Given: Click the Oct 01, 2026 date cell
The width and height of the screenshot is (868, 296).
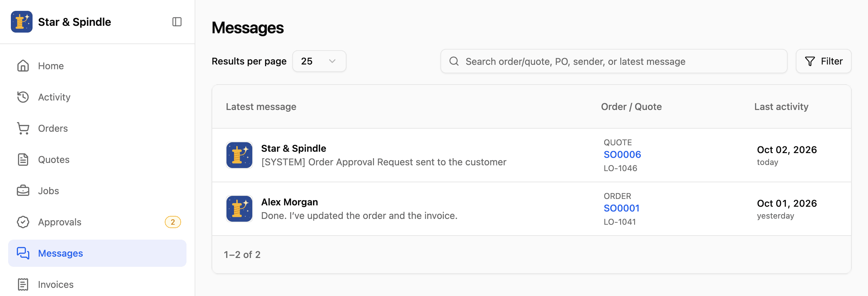Looking at the screenshot, I should (787, 203).
